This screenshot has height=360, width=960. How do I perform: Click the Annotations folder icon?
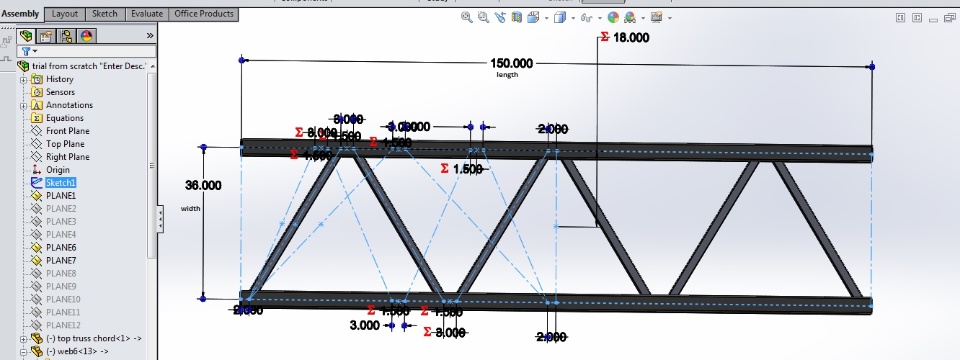coord(36,105)
